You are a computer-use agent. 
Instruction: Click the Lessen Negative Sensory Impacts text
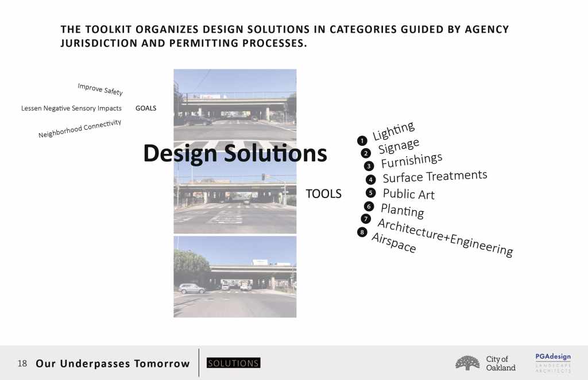click(x=71, y=108)
